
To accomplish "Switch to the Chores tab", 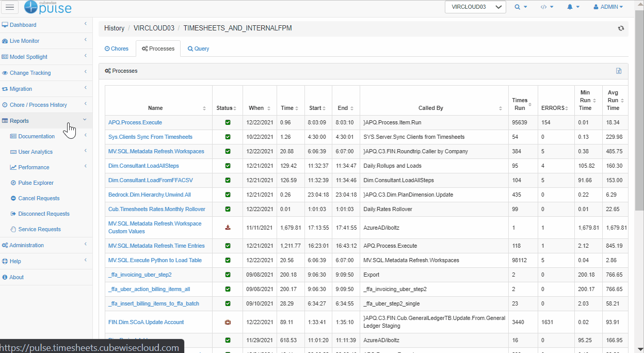I will [x=117, y=49].
